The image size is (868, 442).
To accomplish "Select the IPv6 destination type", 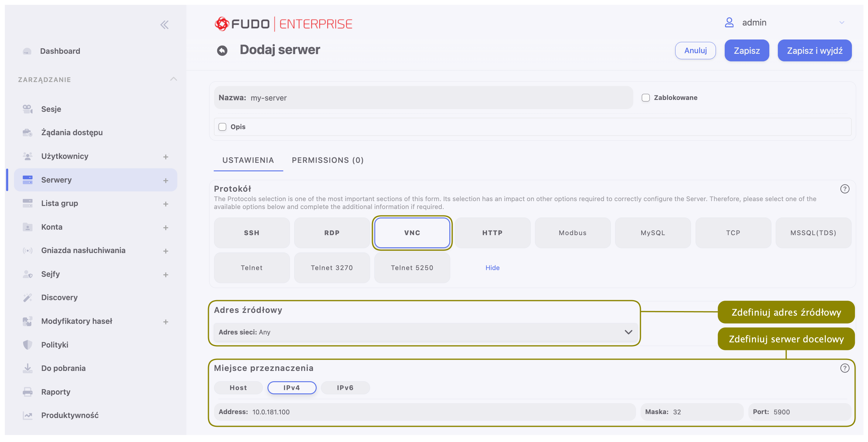I will [x=345, y=388].
